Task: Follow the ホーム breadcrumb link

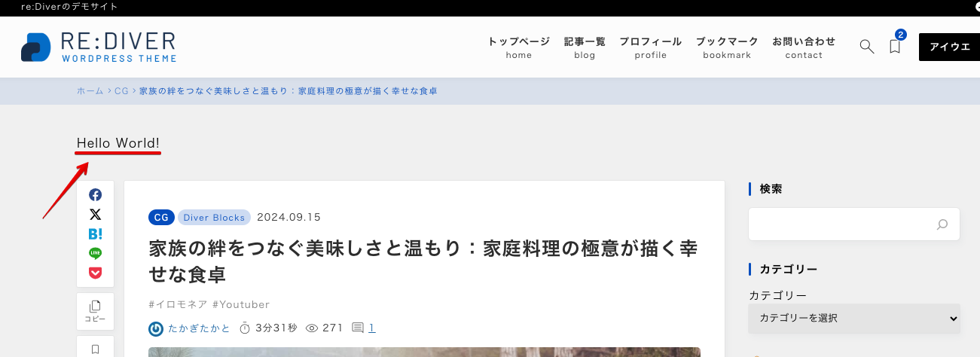Action: tap(90, 90)
